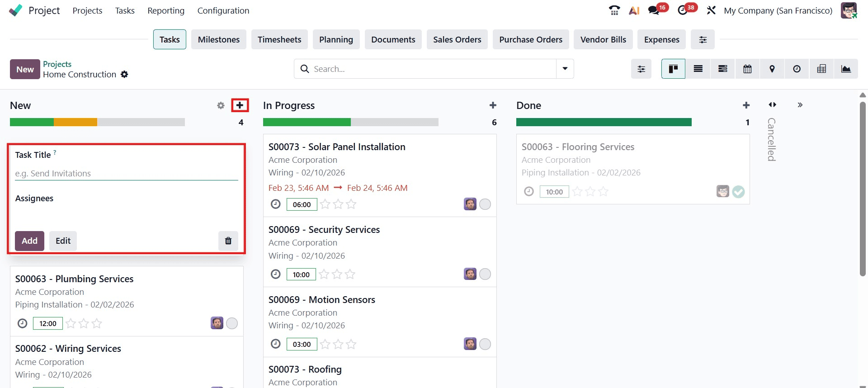Click the green segment of In Progress bar
Screen dimensions: 868x388
pyautogui.click(x=307, y=122)
